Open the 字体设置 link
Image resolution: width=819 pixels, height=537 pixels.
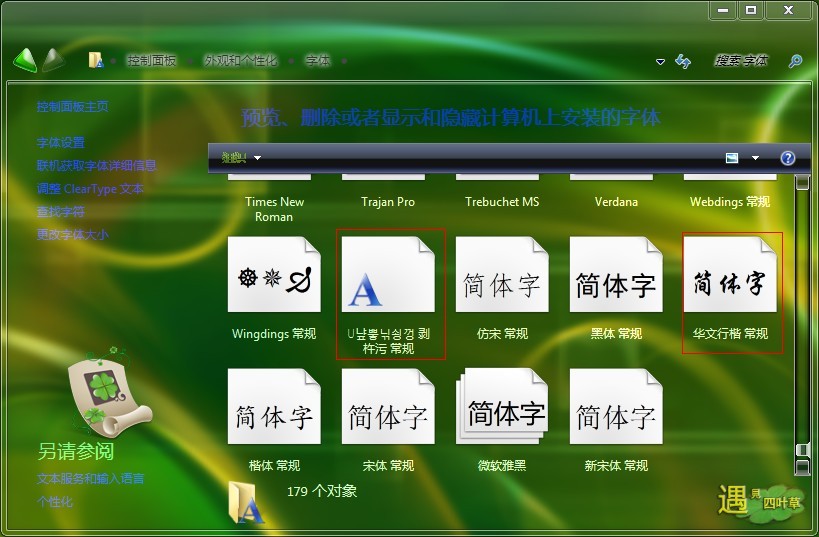(x=61, y=142)
